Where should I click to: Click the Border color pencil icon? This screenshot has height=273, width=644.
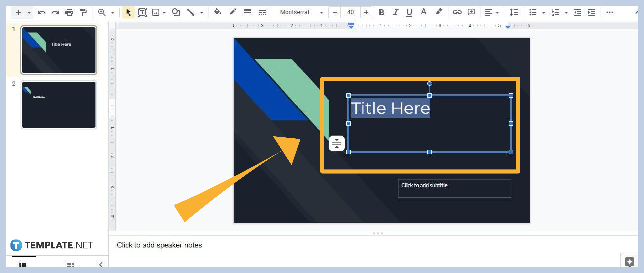pos(233,12)
